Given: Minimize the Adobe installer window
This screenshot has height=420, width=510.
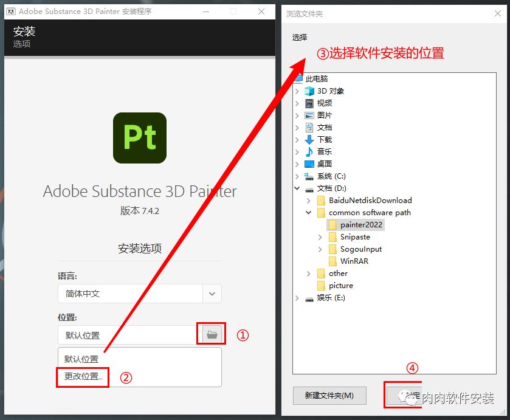Looking at the screenshot, I should [206, 12].
